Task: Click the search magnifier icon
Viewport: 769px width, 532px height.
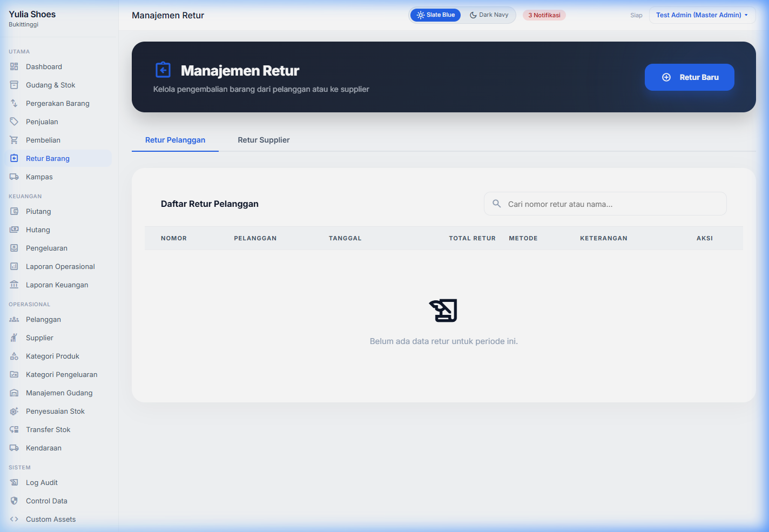Action: [x=497, y=204]
